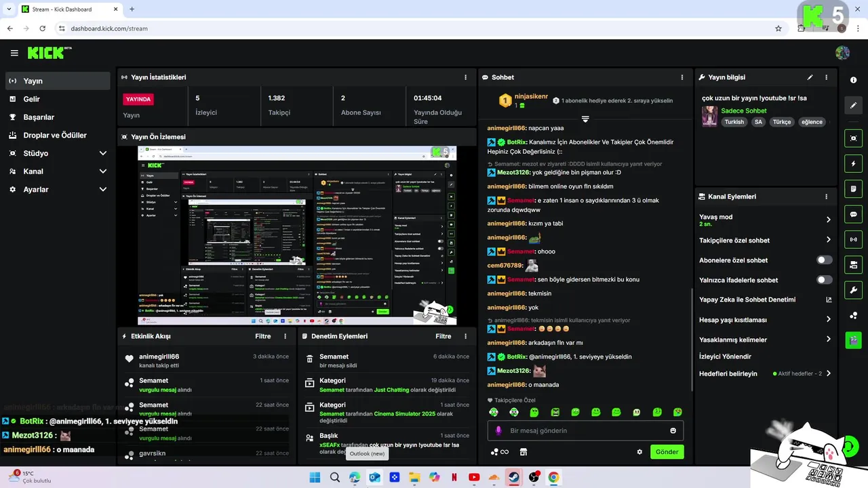
Task: Click the info icon in right toolbar
Action: pyautogui.click(x=853, y=80)
